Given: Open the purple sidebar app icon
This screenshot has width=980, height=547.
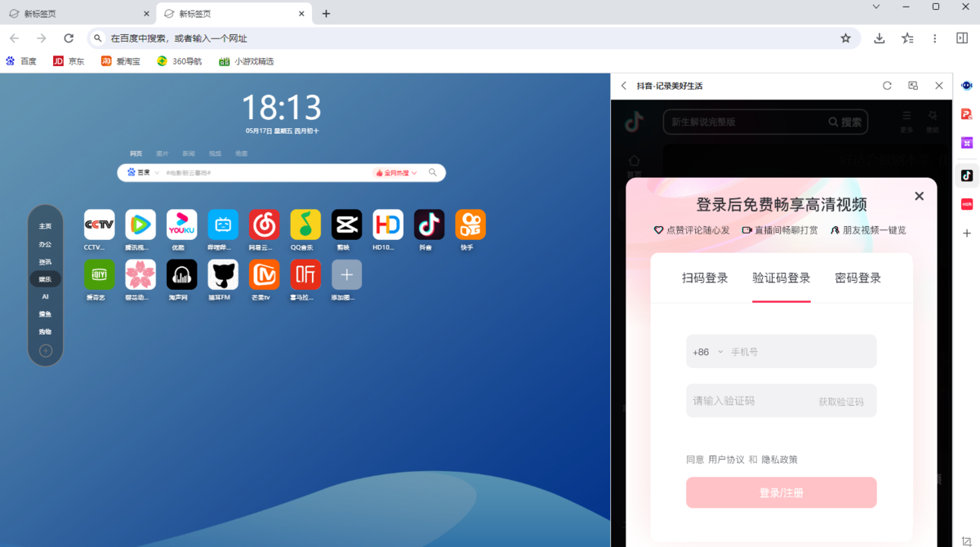Looking at the screenshot, I should (x=967, y=143).
